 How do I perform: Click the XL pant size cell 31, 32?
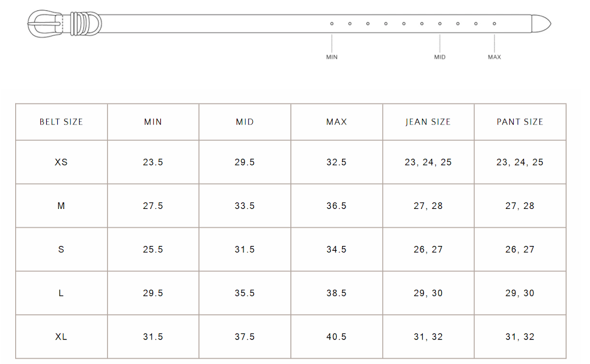520,337
